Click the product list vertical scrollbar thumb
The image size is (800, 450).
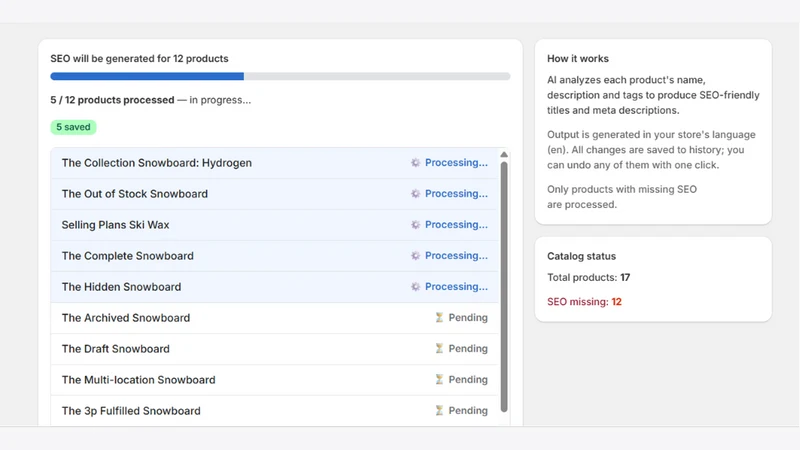click(x=504, y=287)
